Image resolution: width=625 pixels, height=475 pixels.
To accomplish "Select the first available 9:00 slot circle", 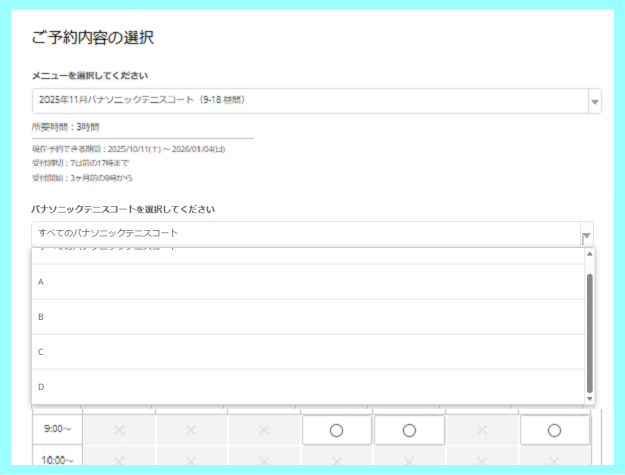I will (337, 430).
